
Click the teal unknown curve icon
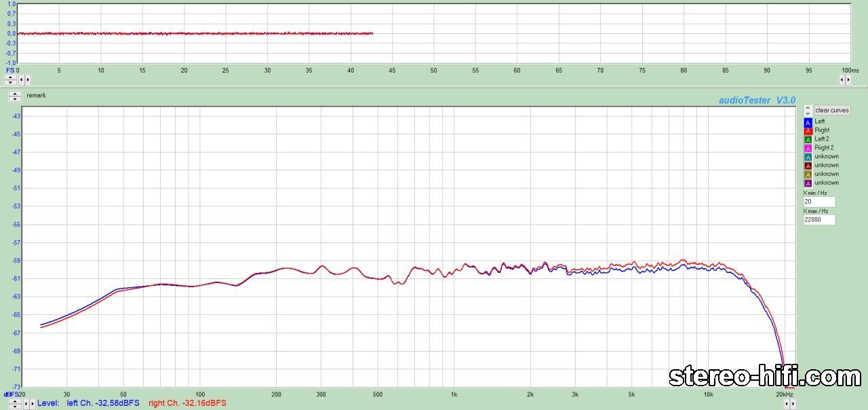click(808, 157)
